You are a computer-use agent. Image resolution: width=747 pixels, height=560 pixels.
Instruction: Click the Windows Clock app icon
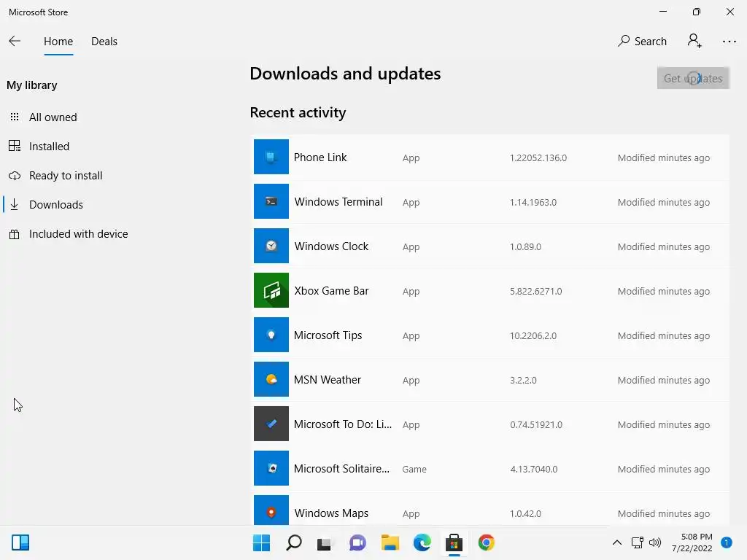pos(271,246)
